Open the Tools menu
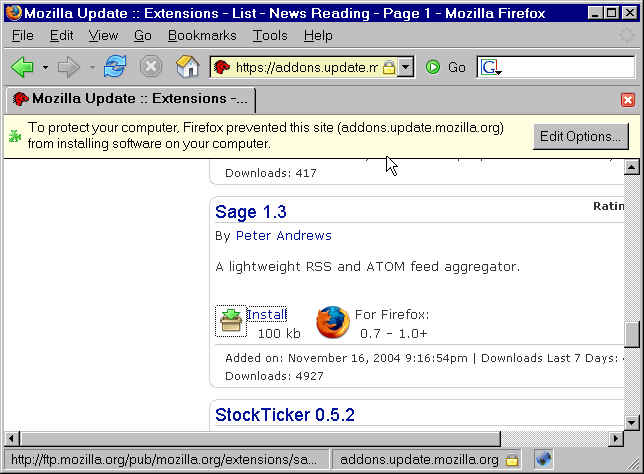 click(x=270, y=35)
